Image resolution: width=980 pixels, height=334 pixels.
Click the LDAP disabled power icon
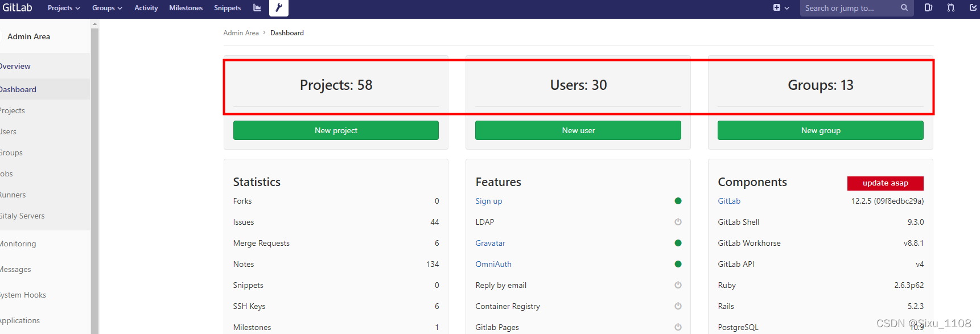tap(678, 222)
